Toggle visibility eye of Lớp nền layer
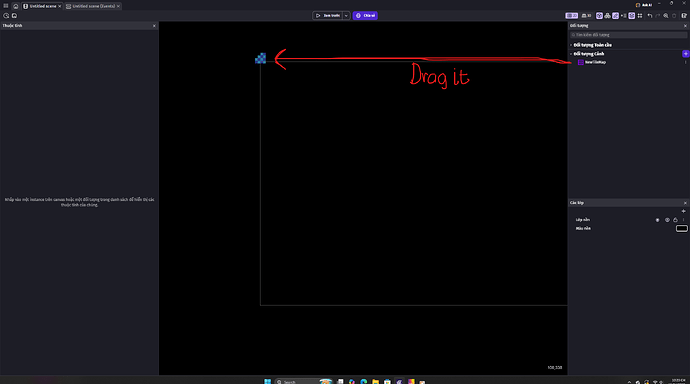Image resolution: width=690 pixels, height=384 pixels. click(667, 220)
